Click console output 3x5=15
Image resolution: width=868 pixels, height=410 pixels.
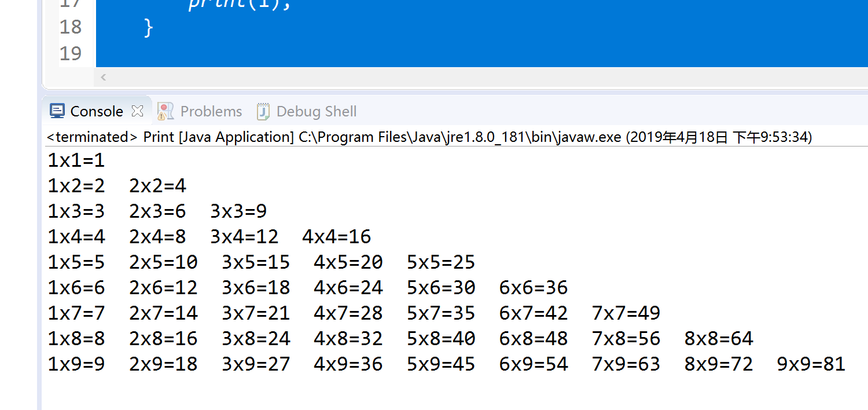click(x=256, y=262)
